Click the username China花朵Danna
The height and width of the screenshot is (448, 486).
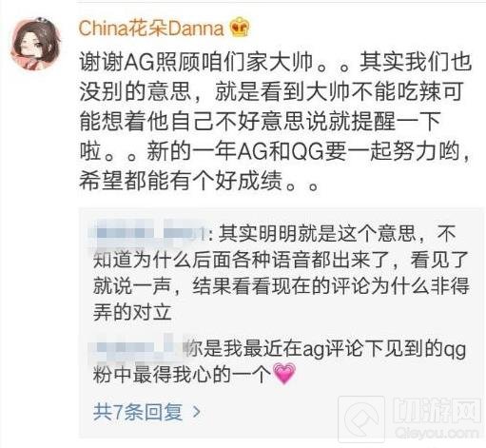151,29
